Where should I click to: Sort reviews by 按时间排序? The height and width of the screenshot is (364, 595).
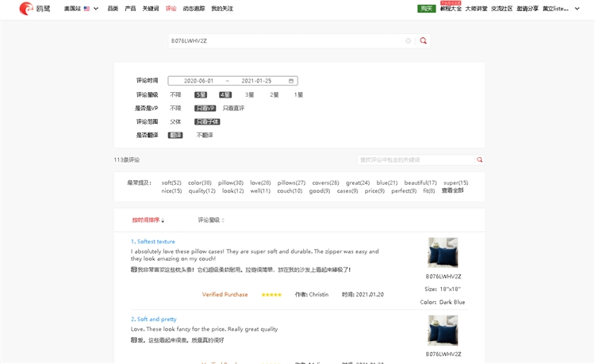(148, 220)
